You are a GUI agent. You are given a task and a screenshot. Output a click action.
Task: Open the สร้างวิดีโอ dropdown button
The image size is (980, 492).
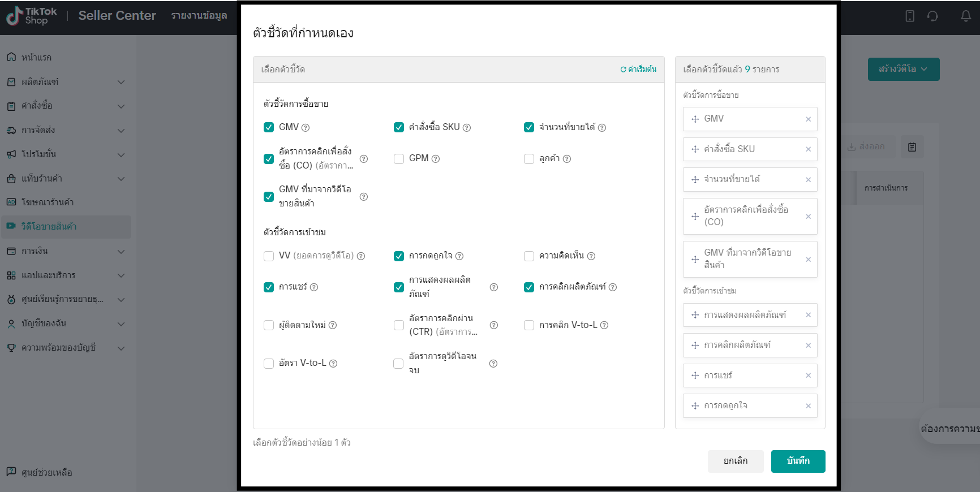pyautogui.click(x=903, y=69)
